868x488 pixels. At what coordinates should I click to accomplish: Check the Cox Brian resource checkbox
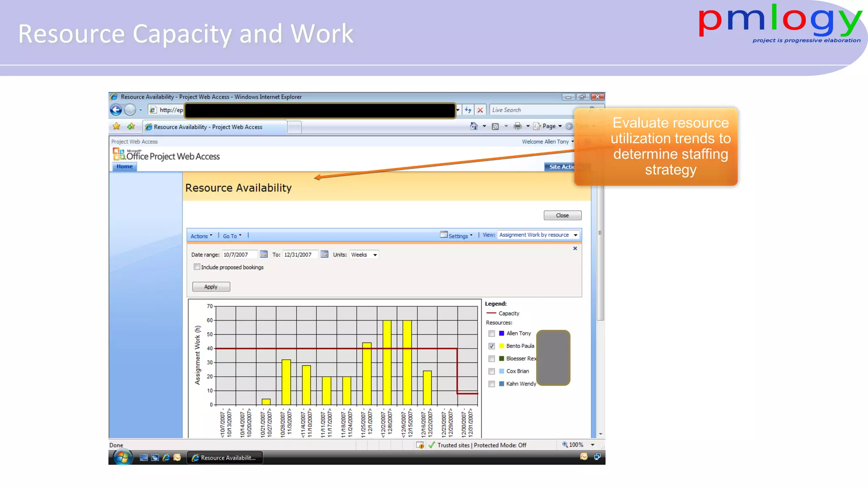pyautogui.click(x=492, y=372)
